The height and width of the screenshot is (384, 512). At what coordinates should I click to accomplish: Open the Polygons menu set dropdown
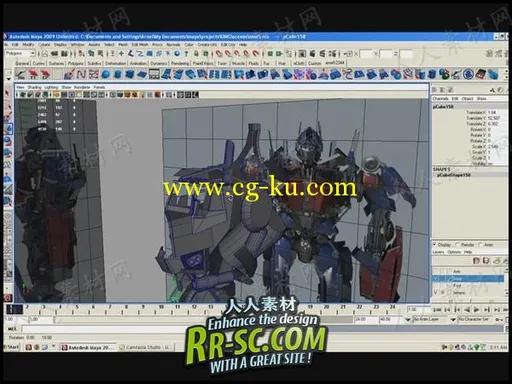point(33,53)
